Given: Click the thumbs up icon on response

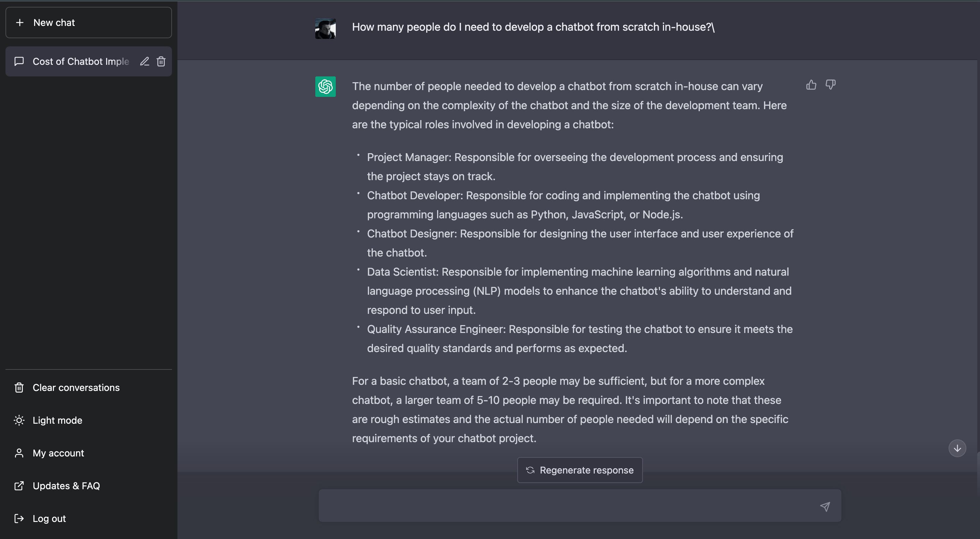Looking at the screenshot, I should coord(811,84).
